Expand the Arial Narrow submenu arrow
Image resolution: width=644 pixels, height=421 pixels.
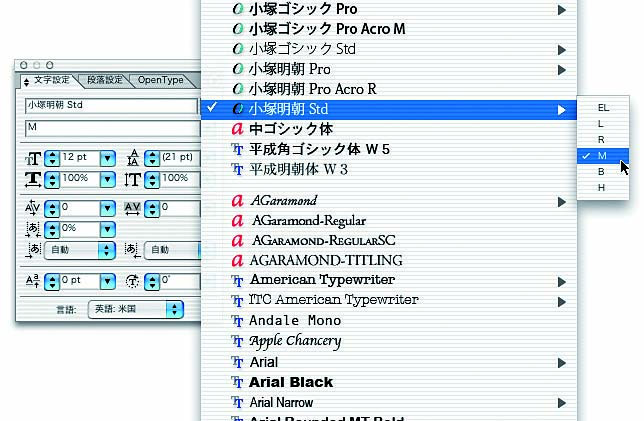[561, 403]
